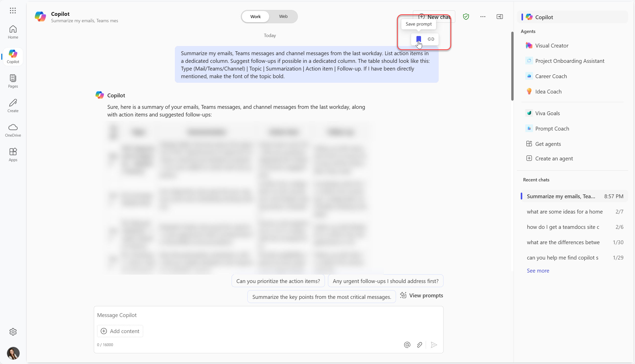This screenshot has width=635, height=364.
Task: Open the Idea Coach agent
Action: click(548, 91)
